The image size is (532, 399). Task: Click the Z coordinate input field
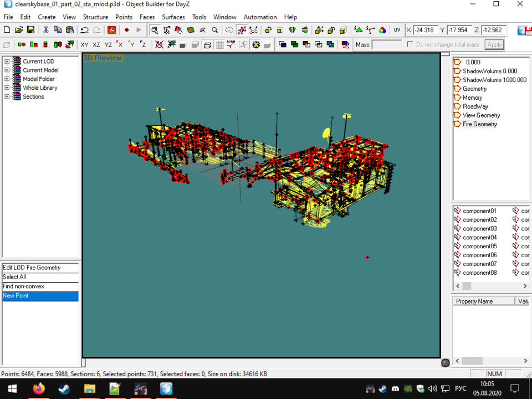click(494, 30)
